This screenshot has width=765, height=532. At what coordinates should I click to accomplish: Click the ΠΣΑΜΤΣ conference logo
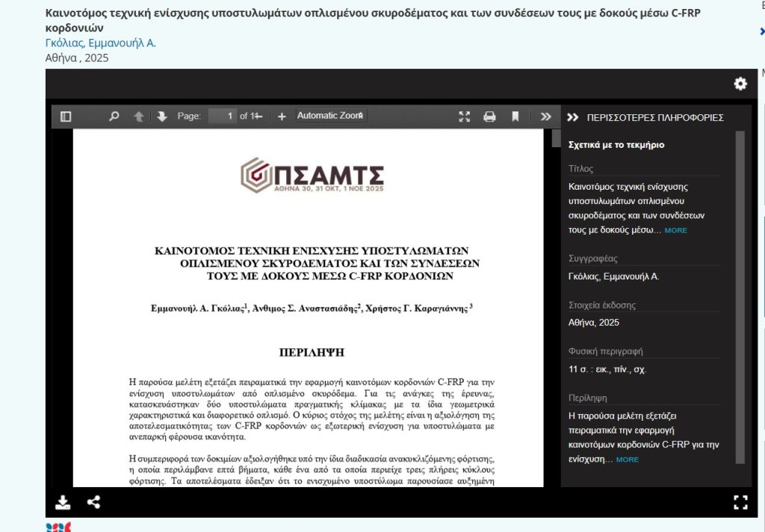click(x=312, y=175)
